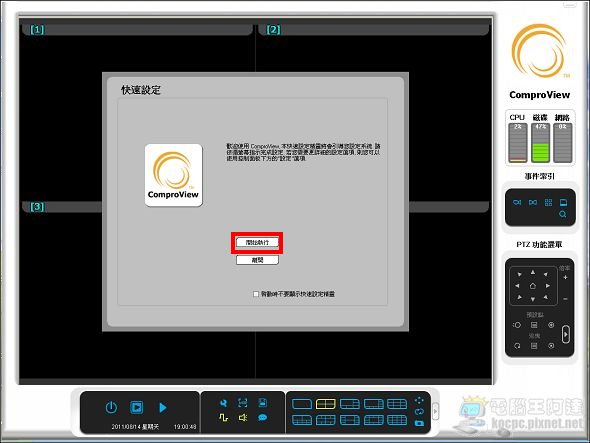Screen dimensions: 590x443
Task: Click the PTZ up arrow
Action: [x=533, y=272]
